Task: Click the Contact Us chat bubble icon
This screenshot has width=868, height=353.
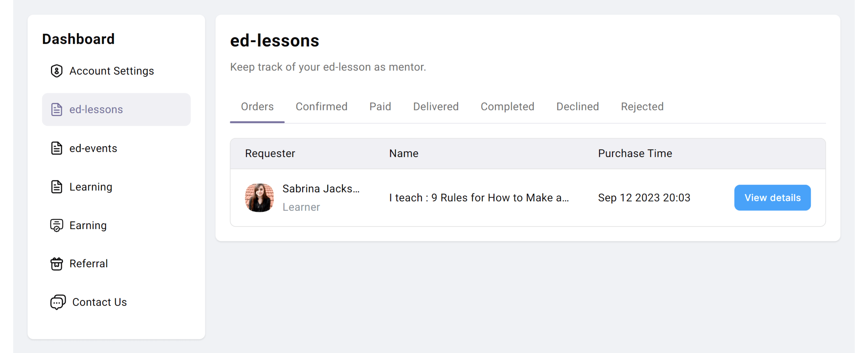Action: pyautogui.click(x=58, y=302)
